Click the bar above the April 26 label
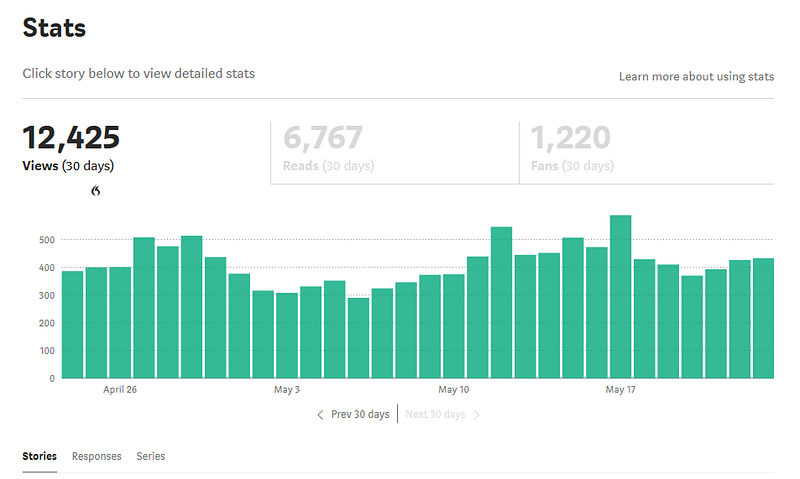This screenshot has width=800, height=479. coord(120,322)
